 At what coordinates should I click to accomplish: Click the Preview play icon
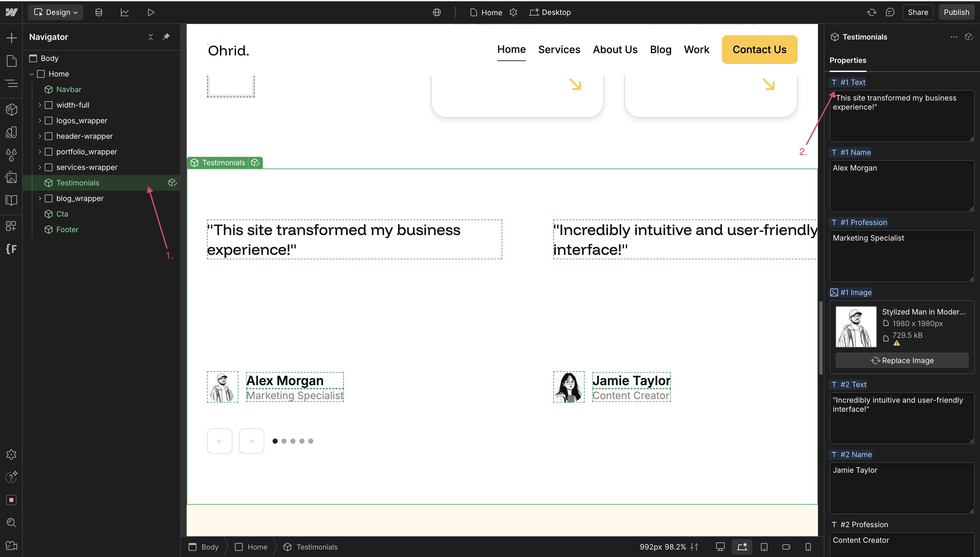[x=151, y=12]
